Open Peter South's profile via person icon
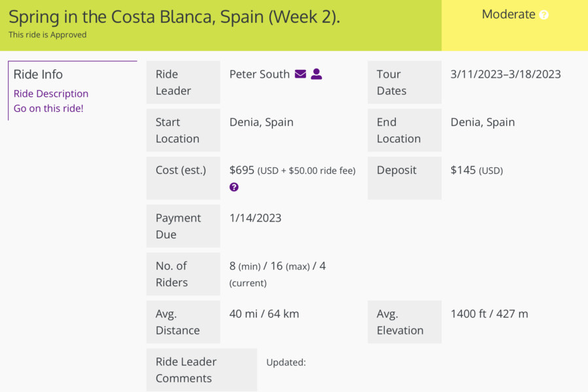Image resolution: width=588 pixels, height=392 pixels. click(x=317, y=74)
